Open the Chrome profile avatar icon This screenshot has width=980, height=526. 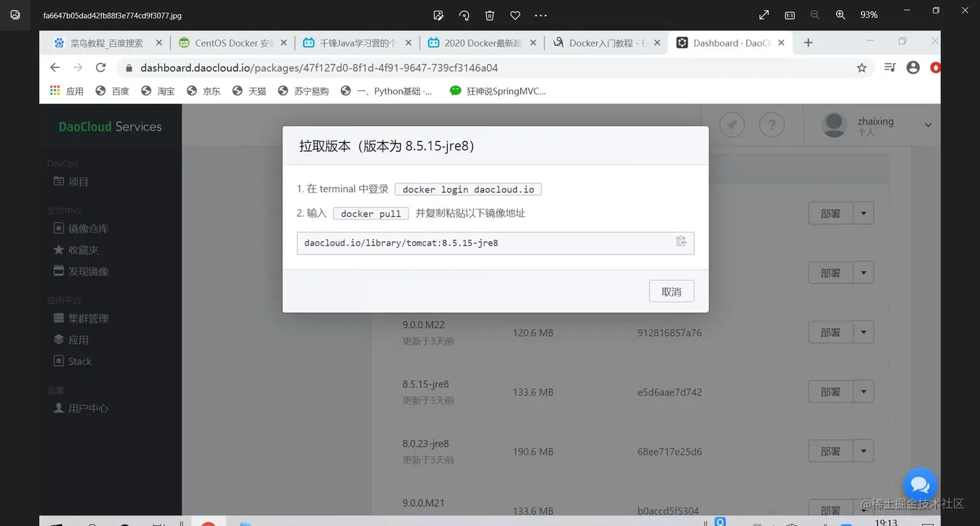(x=913, y=67)
